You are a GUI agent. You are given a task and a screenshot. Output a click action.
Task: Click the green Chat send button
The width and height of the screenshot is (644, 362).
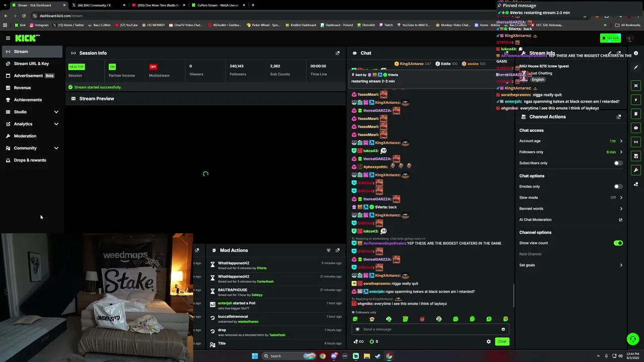point(502,341)
